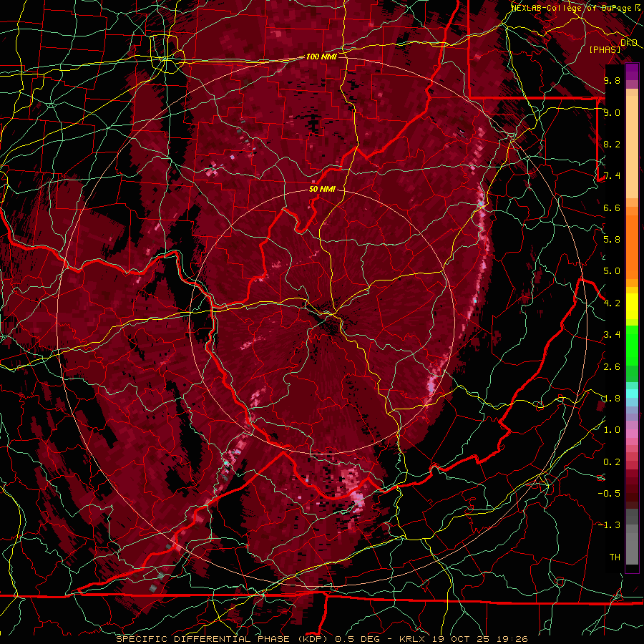Image resolution: width=644 pixels, height=644 pixels.
Task: Select the bright green band of color bar
Action: point(632,345)
